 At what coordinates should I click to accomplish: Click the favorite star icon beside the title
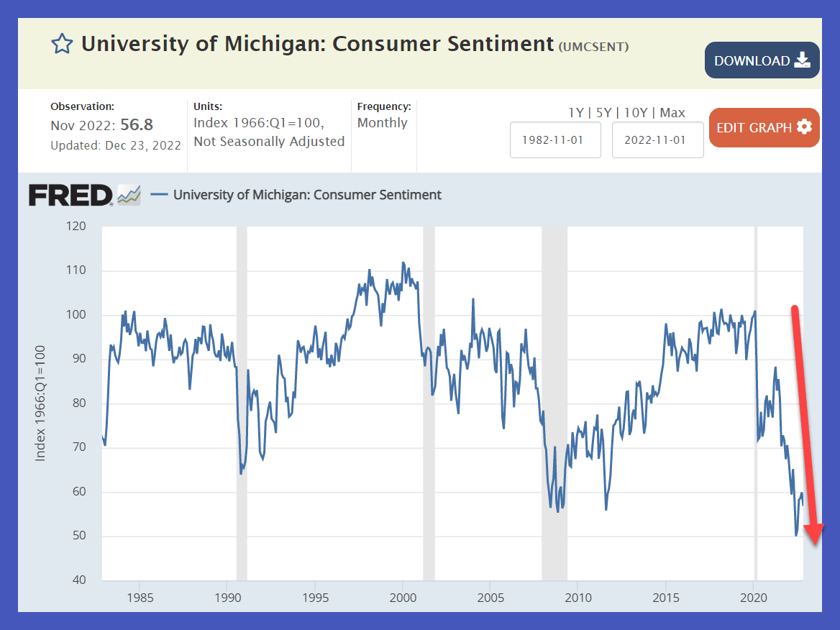[x=62, y=44]
